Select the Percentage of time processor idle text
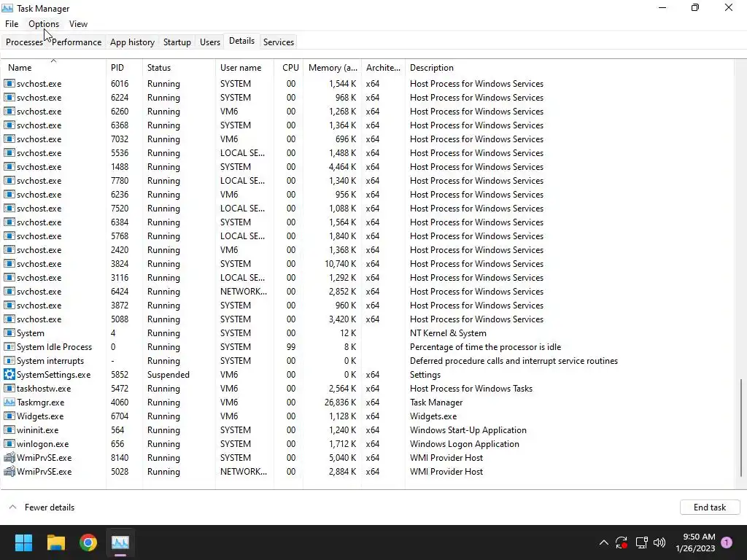 (485, 346)
